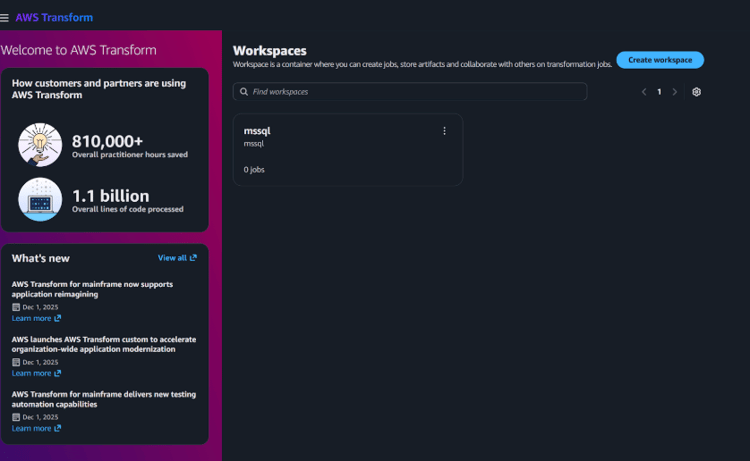This screenshot has width=750, height=461.
Task: Click the AWS Transform custom launch headline
Action: pyautogui.click(x=104, y=344)
